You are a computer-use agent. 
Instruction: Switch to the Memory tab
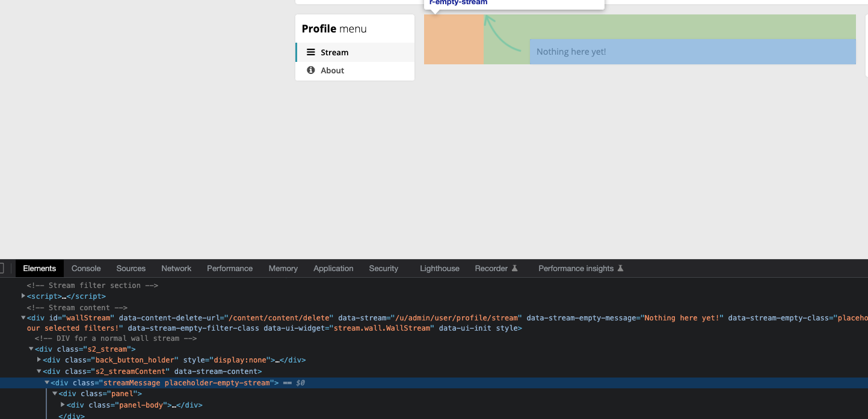pyautogui.click(x=283, y=268)
